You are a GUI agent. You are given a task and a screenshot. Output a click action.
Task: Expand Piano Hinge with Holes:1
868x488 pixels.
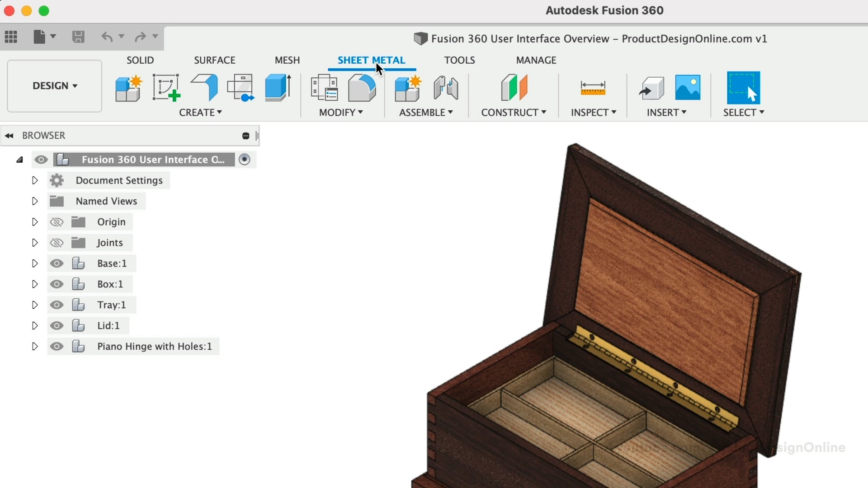click(x=34, y=347)
